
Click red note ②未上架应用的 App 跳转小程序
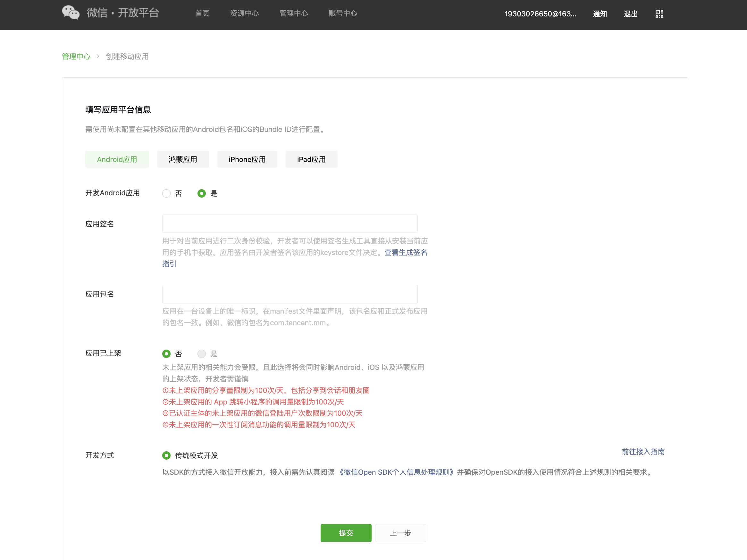tap(253, 402)
